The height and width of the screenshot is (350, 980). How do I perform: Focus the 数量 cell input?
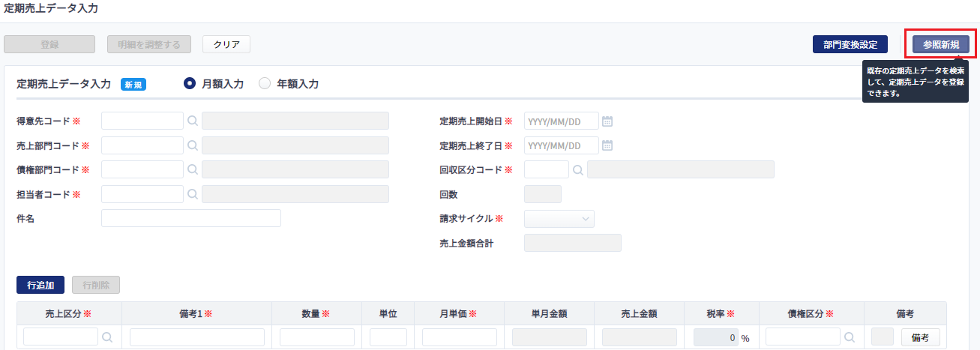click(x=317, y=337)
